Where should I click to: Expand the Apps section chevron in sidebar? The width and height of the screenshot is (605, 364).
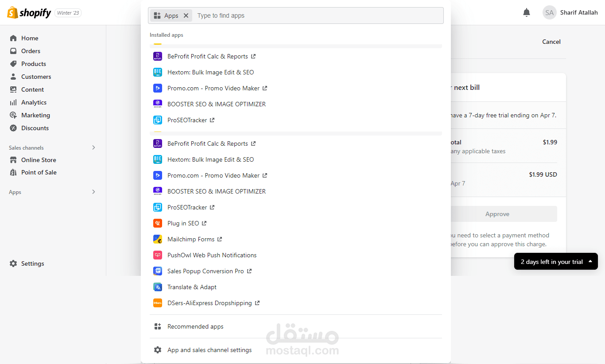point(93,192)
